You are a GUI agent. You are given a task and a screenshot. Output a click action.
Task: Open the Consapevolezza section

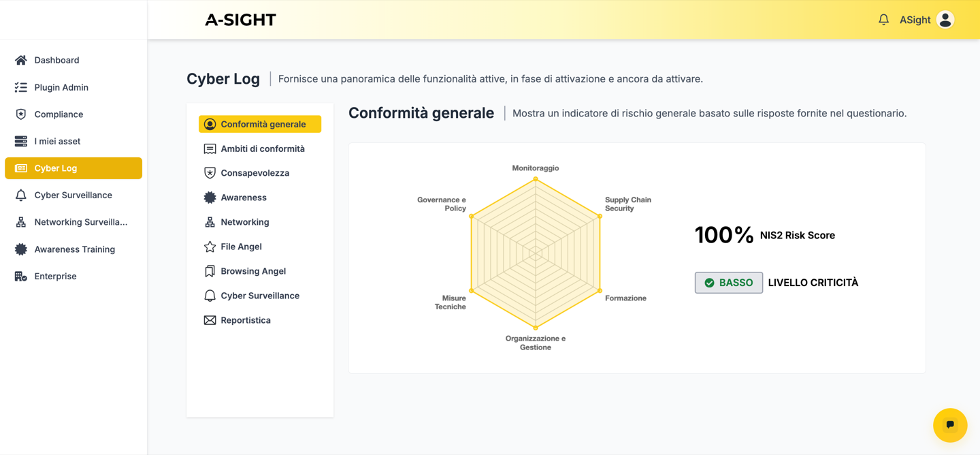255,173
